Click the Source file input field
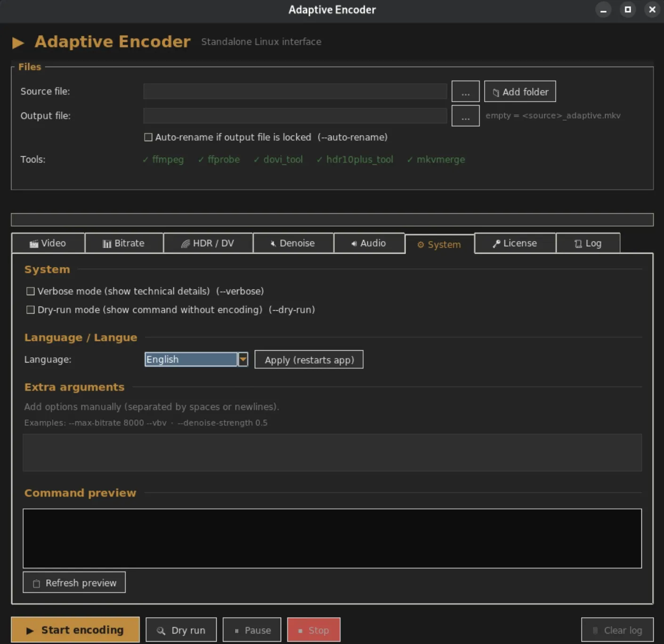Image resolution: width=664 pixels, height=644 pixels. (x=295, y=91)
